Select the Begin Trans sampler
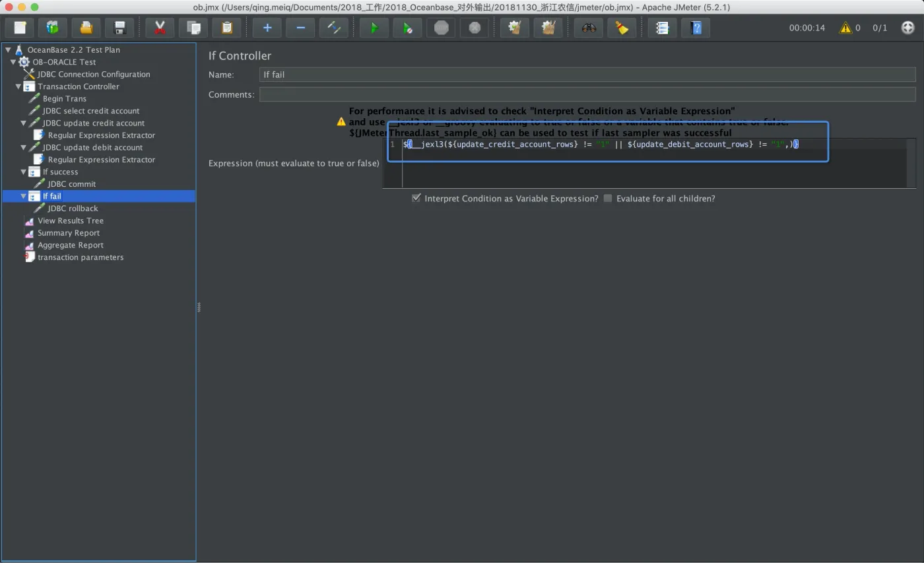This screenshot has height=563, width=924. coord(65,98)
